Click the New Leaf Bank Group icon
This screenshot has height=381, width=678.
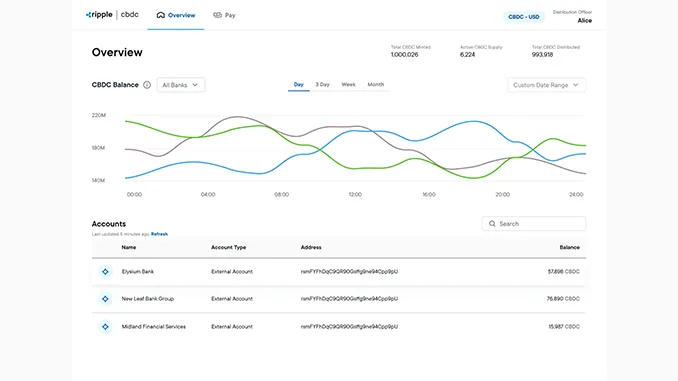coord(105,299)
